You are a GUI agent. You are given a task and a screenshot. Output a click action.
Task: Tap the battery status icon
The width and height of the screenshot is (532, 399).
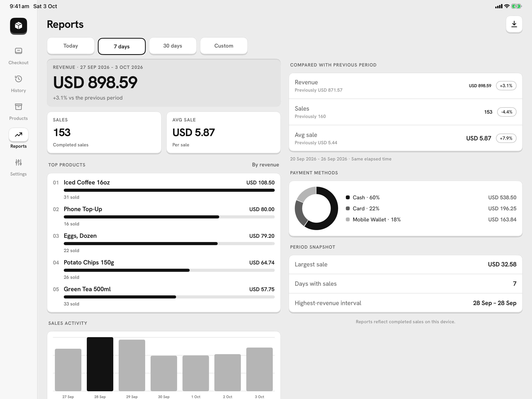click(516, 6)
